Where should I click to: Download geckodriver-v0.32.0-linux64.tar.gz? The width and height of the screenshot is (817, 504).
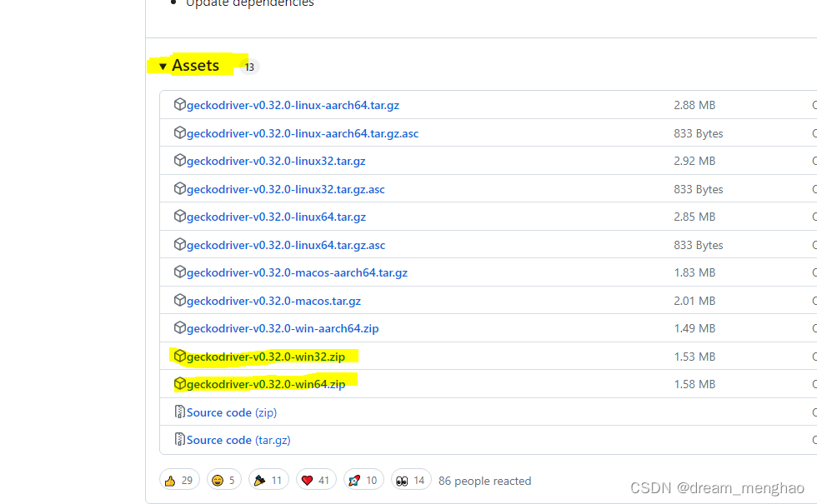click(x=276, y=217)
